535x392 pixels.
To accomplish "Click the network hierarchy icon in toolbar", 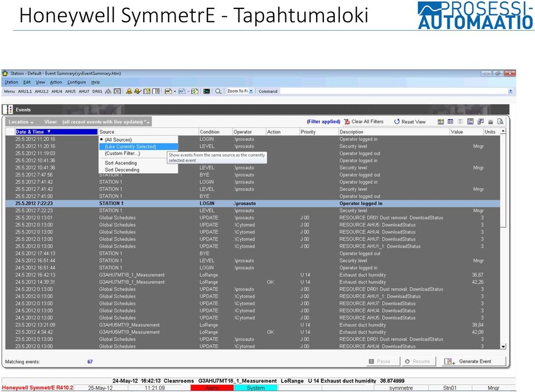I will [x=108, y=91].
